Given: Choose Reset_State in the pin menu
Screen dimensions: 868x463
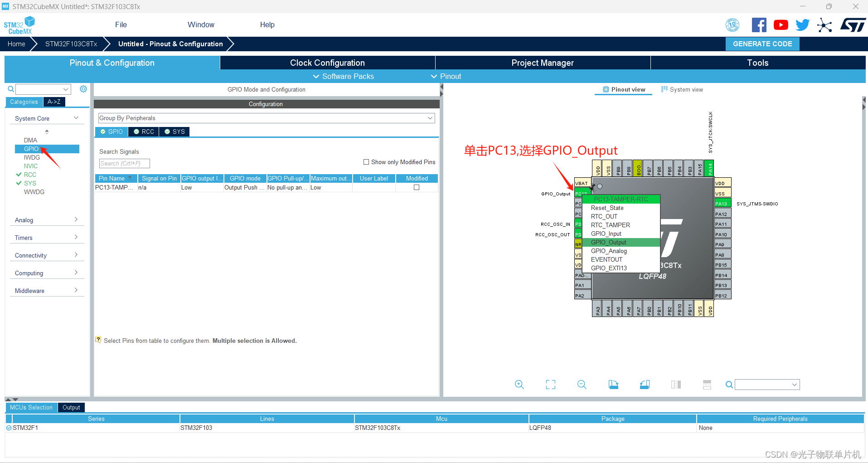Looking at the screenshot, I should click(x=621, y=208).
